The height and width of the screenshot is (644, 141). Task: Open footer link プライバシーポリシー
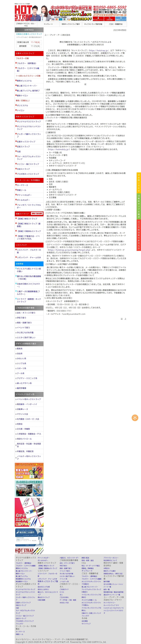[111, 558]
